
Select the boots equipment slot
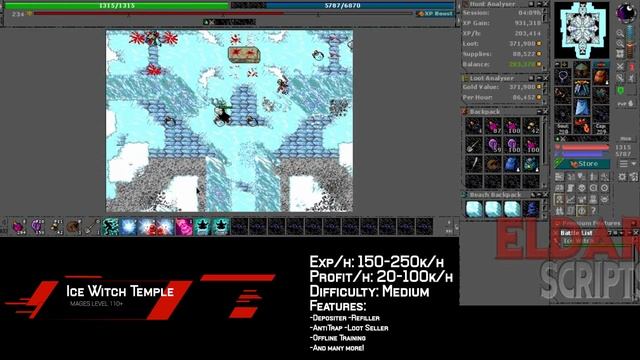(x=582, y=126)
